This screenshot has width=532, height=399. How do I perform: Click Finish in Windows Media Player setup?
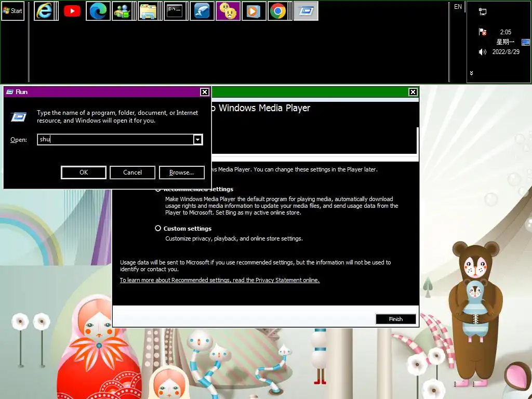coord(395,319)
